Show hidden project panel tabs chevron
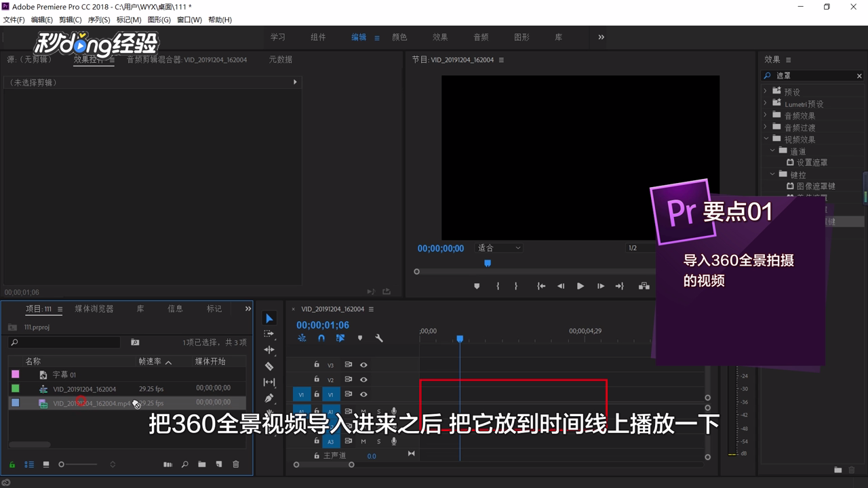This screenshot has height=488, width=868. pyautogui.click(x=248, y=308)
